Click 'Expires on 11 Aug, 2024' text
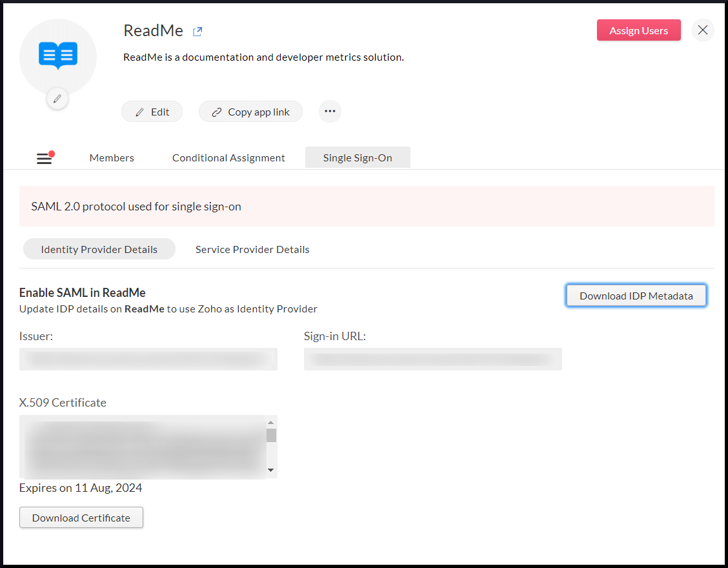Screen dimensions: 728x568 (x=80, y=488)
